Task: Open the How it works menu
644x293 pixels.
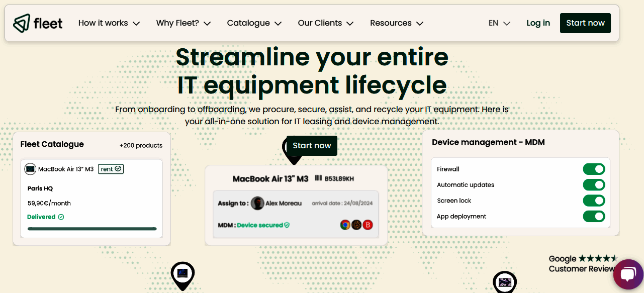Action: [109, 23]
